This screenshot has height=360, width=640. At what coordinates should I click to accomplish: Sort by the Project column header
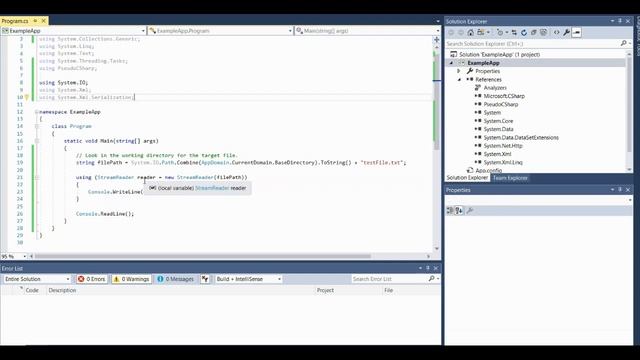325,290
